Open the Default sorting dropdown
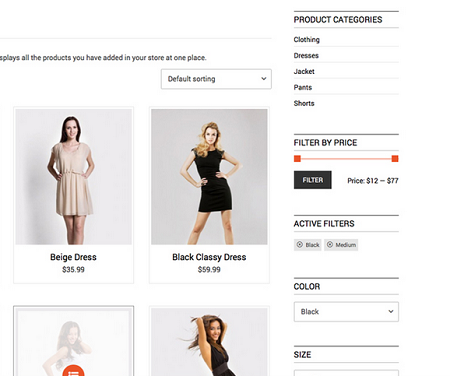The image size is (450, 376). pos(216,79)
